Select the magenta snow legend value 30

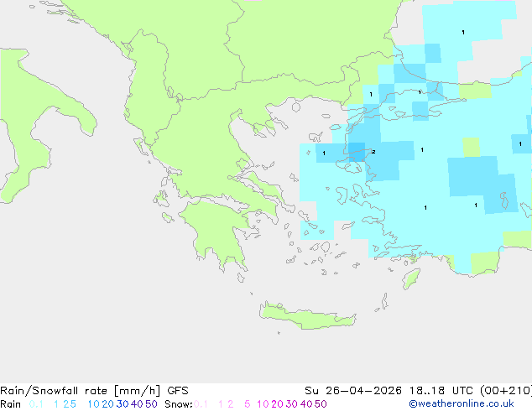pyautogui.click(x=292, y=404)
